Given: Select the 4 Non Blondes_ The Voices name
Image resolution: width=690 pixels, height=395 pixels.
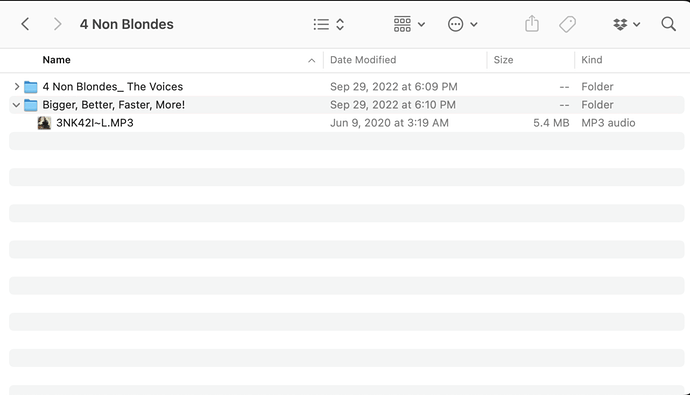Looking at the screenshot, I should coord(113,87).
